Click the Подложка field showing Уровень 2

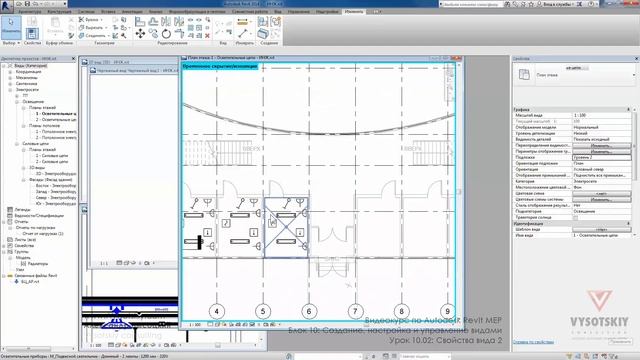point(601,158)
